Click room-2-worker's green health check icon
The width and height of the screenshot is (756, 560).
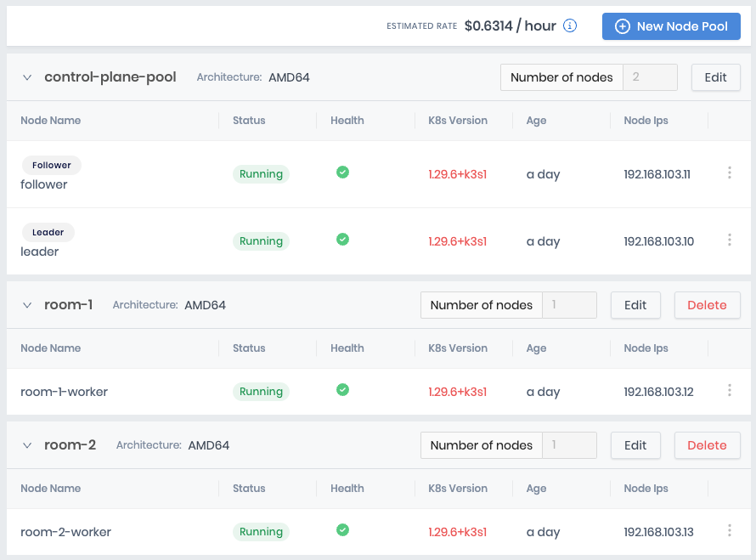click(x=343, y=530)
